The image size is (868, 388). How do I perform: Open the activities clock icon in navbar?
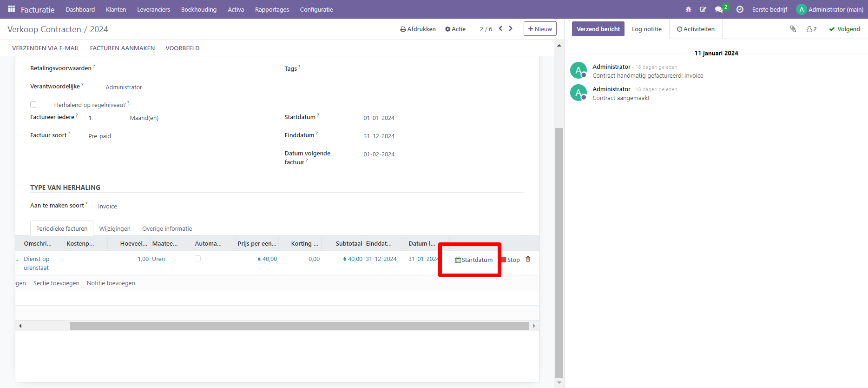pos(740,9)
